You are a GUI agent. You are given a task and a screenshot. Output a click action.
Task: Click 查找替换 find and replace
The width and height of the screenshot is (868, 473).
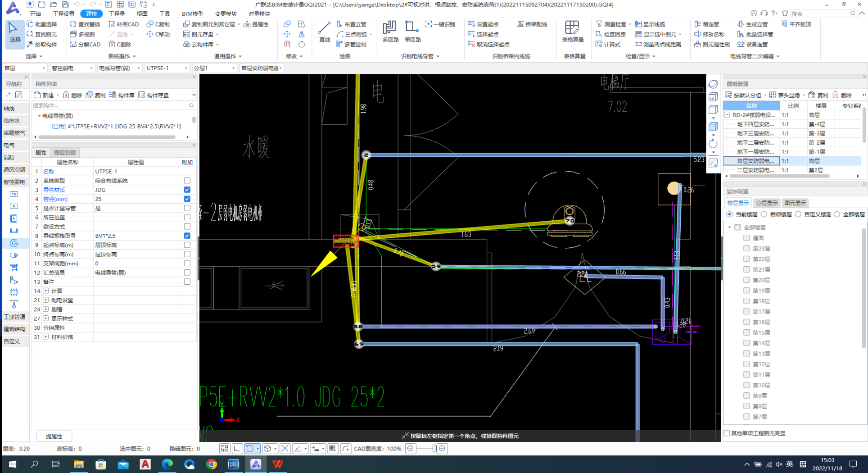85,24
